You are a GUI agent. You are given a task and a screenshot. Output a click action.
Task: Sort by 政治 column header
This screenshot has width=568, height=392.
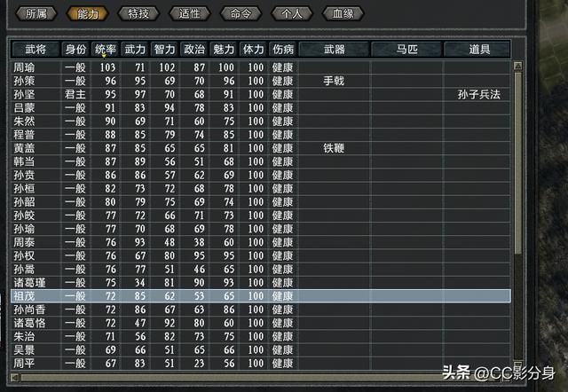194,50
